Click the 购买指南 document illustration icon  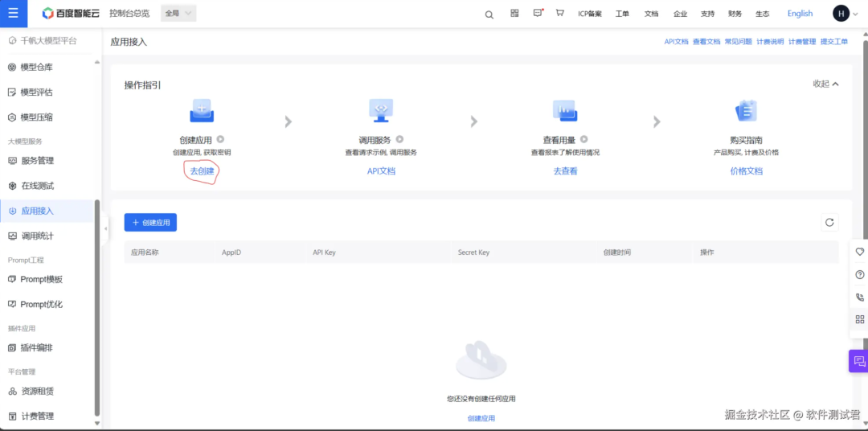pos(746,111)
